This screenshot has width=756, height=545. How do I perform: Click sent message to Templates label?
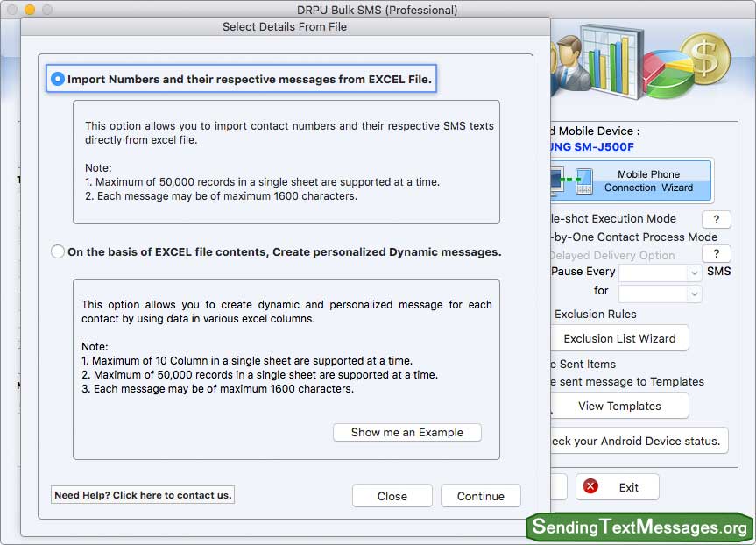coord(627,381)
